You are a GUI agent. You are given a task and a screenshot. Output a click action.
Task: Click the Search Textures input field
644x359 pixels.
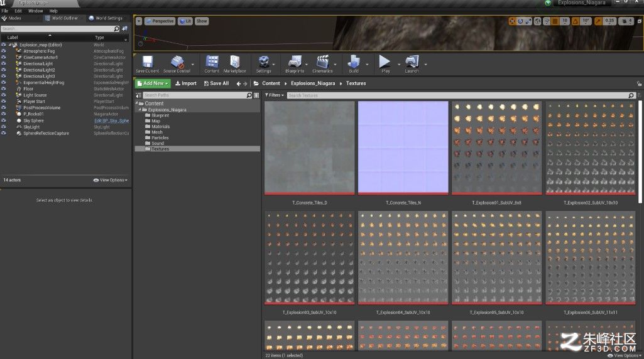tap(461, 95)
